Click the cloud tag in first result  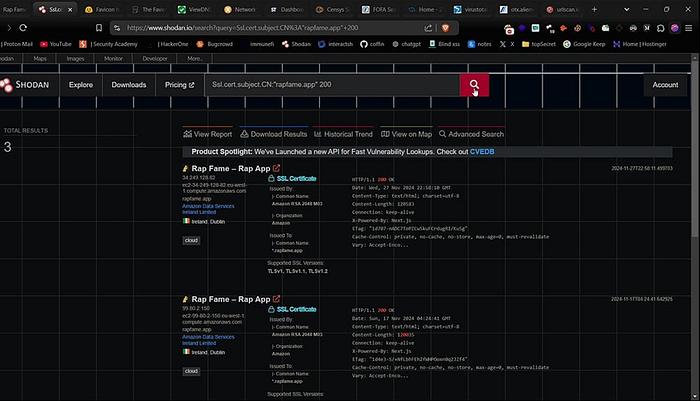(191, 240)
